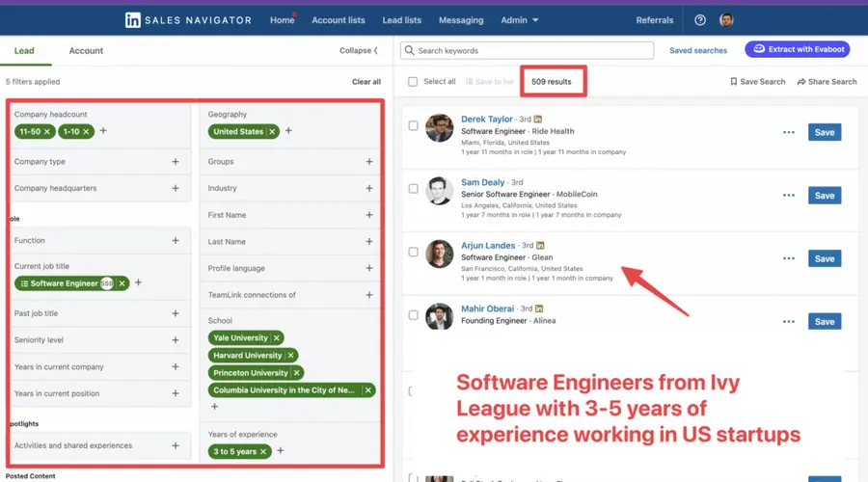The width and height of the screenshot is (868, 482).
Task: Switch to the Lead tab
Action: tap(24, 50)
